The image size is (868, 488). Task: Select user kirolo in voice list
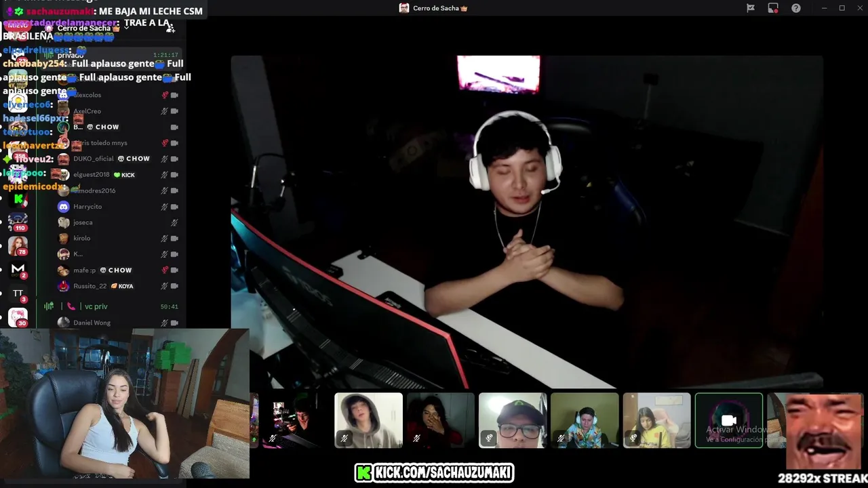(x=81, y=239)
